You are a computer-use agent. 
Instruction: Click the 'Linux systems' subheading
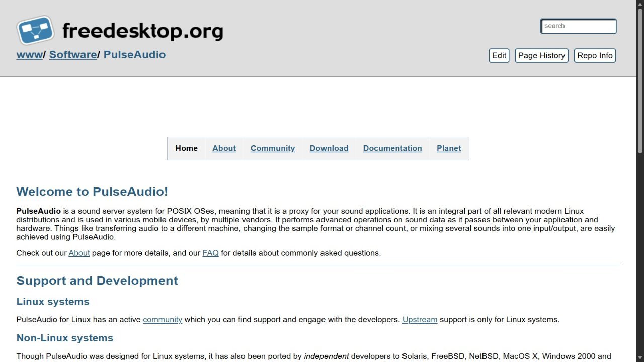click(x=53, y=302)
